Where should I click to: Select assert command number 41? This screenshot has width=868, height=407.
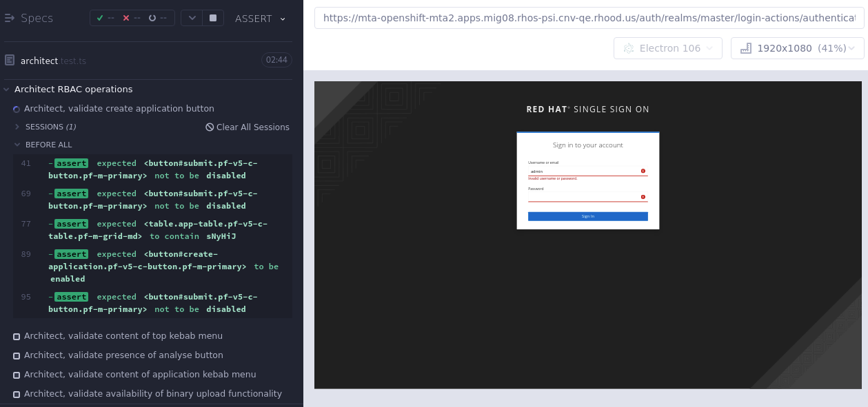pyautogui.click(x=153, y=169)
